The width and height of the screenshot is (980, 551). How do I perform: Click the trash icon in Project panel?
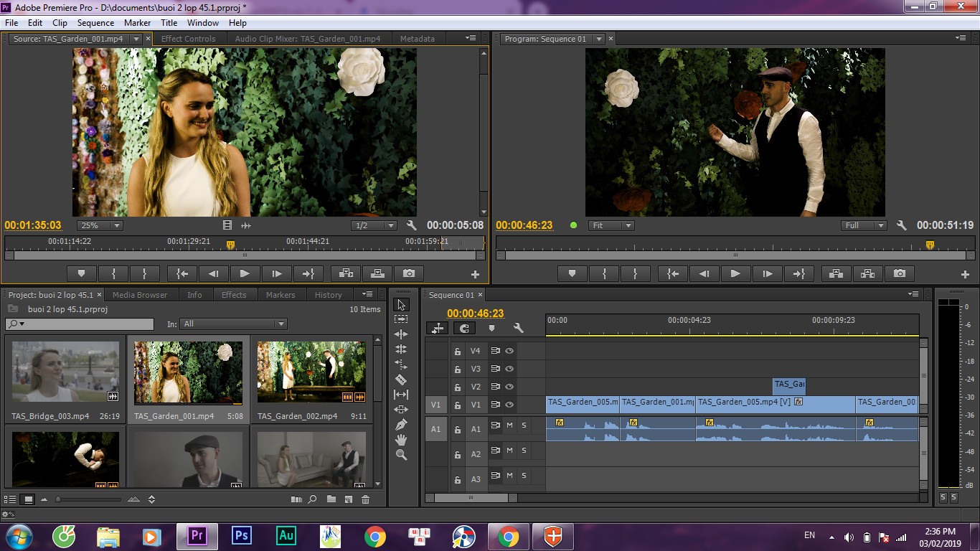click(365, 499)
